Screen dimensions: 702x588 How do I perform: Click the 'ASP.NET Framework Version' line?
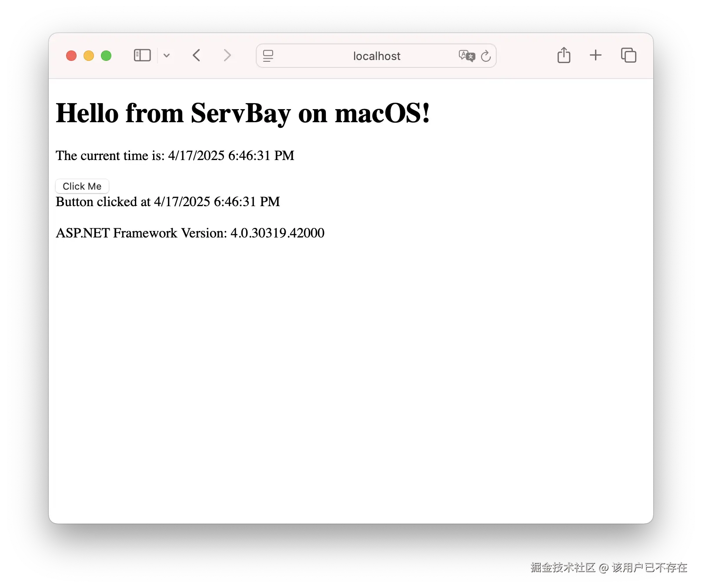click(190, 233)
